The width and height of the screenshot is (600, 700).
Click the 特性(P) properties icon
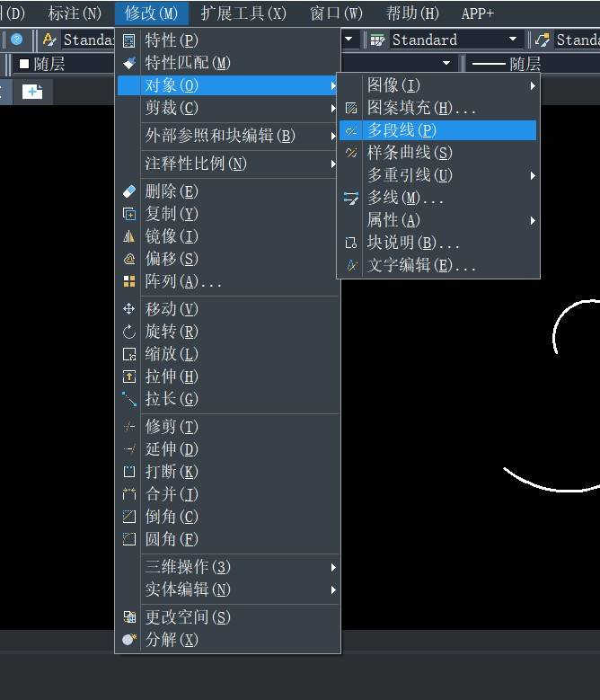coord(129,40)
